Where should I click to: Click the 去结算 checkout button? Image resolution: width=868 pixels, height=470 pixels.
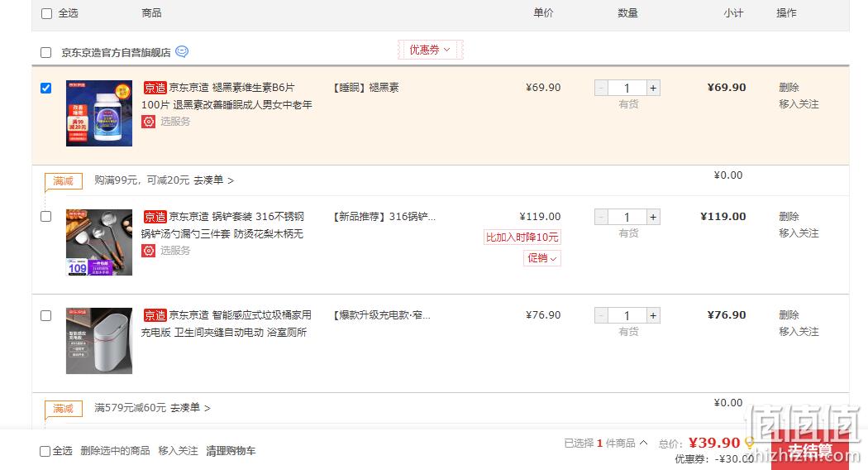coord(810,450)
